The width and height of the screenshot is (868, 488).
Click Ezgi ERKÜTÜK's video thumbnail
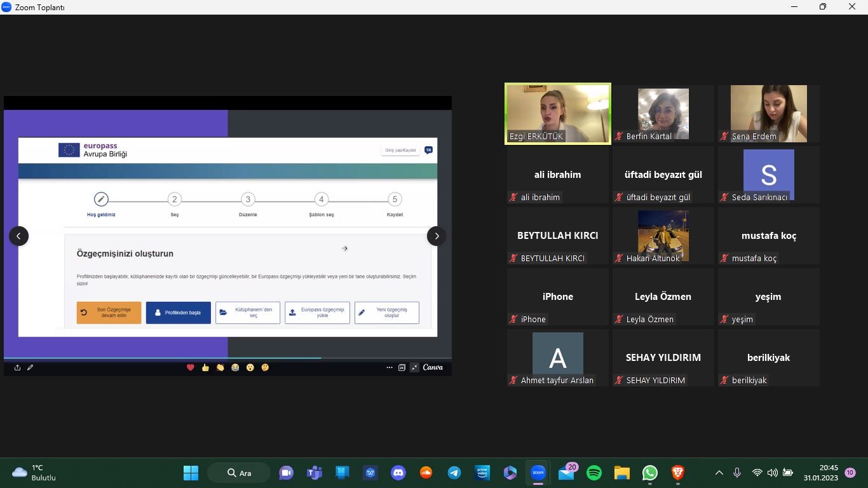click(557, 114)
